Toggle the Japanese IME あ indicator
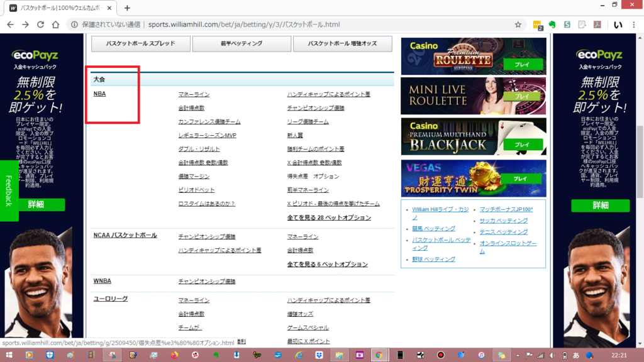The height and width of the screenshot is (362, 644). coord(576,356)
